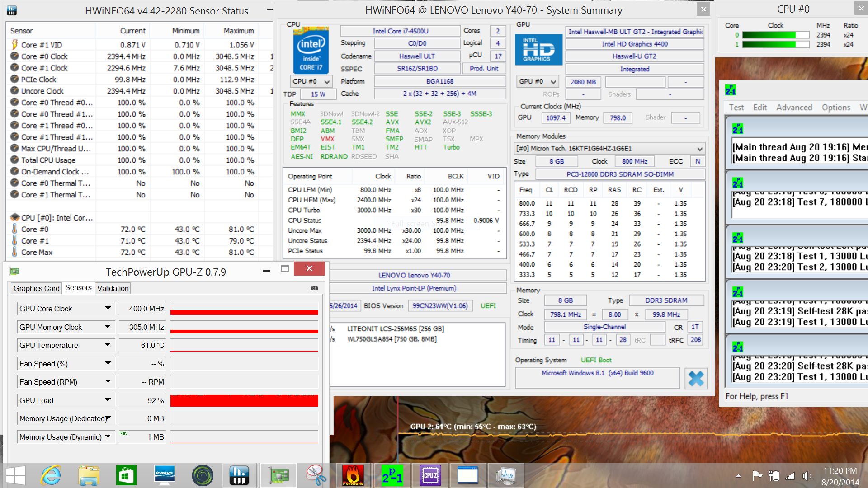The width and height of the screenshot is (868, 488).
Task: Click GPU-Z screenshot camera icon
Action: click(314, 288)
